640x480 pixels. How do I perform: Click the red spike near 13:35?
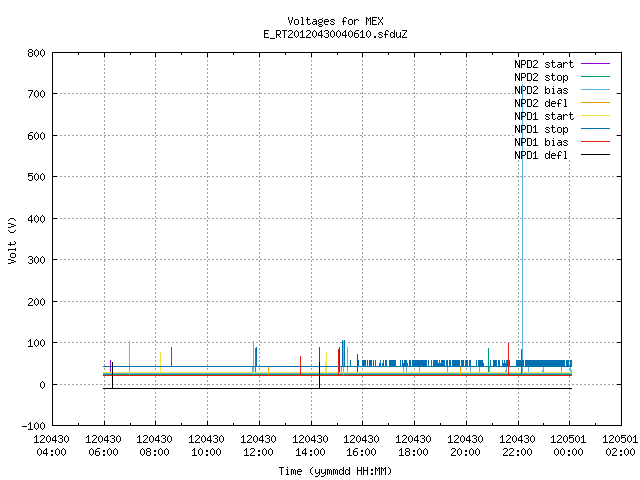pos(300,366)
